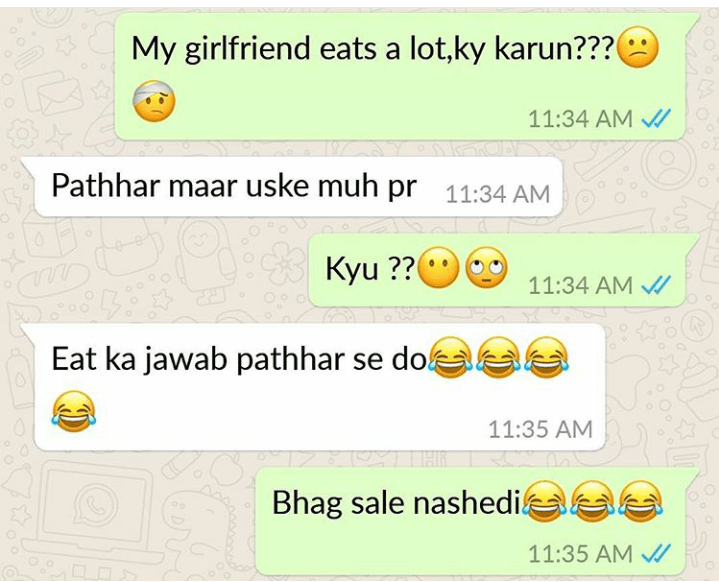
Task: Click read ticks on 'Kyu ??' message
Action: click(657, 285)
